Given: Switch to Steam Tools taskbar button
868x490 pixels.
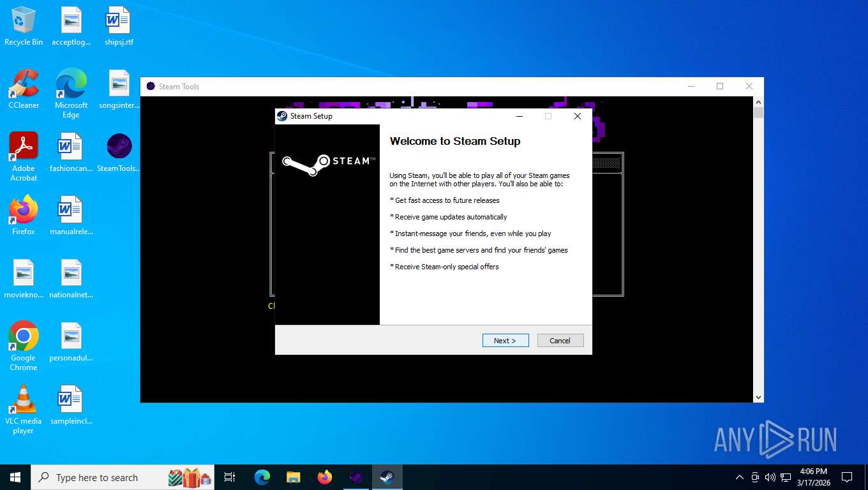Looking at the screenshot, I should (356, 477).
